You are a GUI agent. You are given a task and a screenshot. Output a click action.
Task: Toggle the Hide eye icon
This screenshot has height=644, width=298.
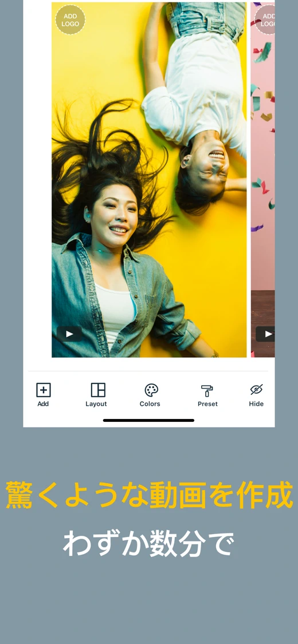(x=257, y=390)
